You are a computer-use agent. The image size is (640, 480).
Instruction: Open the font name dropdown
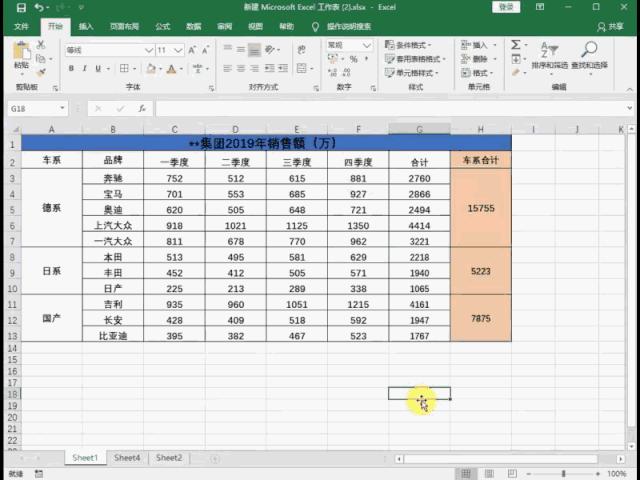149,50
